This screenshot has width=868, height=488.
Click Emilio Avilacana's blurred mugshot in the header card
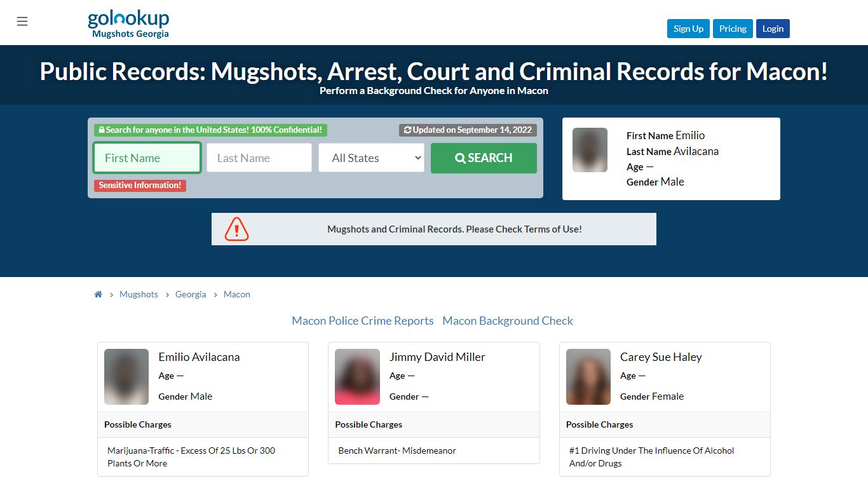[x=590, y=150]
